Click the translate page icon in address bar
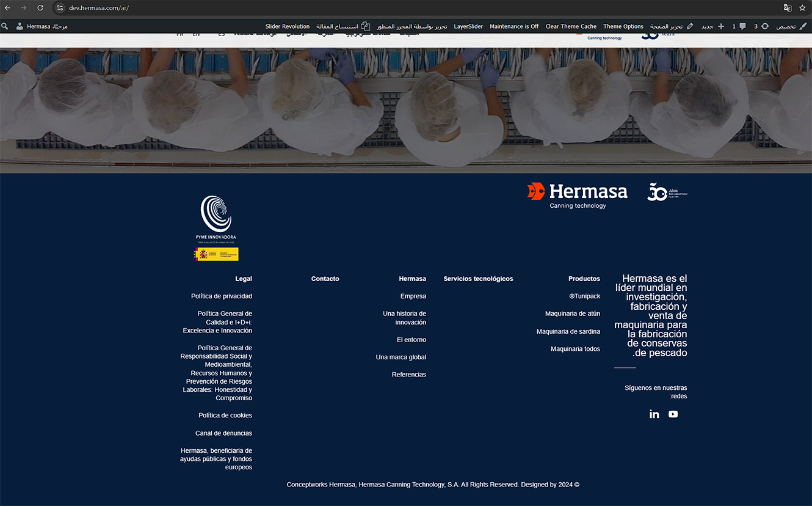The width and height of the screenshot is (812, 506). point(788,8)
